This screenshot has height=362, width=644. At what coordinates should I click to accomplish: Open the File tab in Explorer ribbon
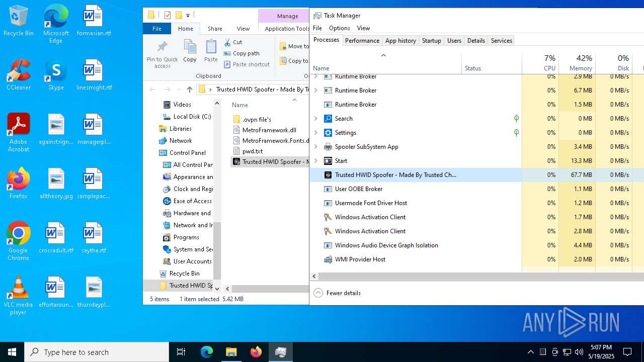(157, 29)
